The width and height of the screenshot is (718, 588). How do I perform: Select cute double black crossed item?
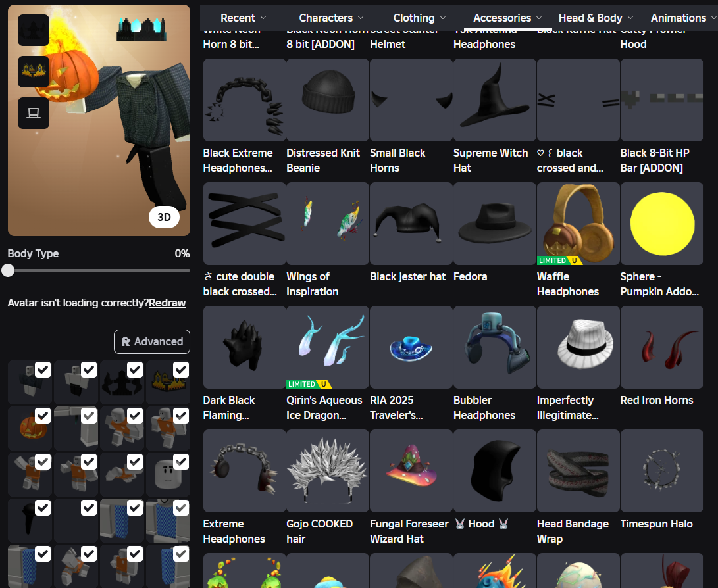[245, 224]
